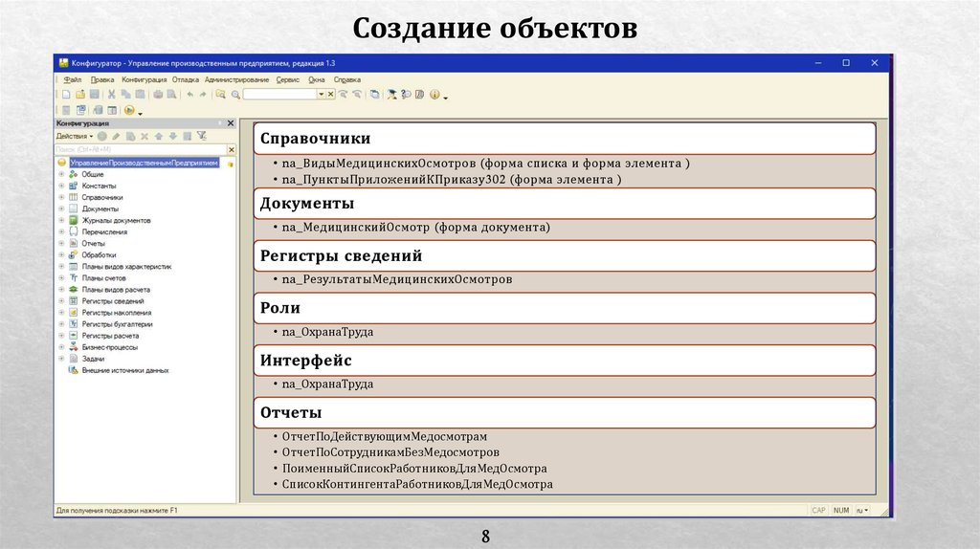Select the Перечисления tree item

[x=104, y=232]
